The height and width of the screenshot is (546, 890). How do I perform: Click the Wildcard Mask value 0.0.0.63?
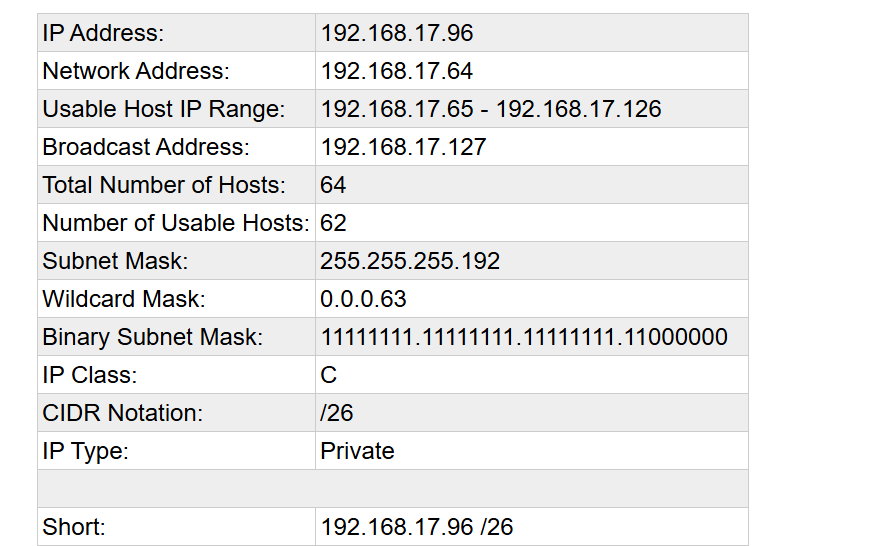(363, 299)
